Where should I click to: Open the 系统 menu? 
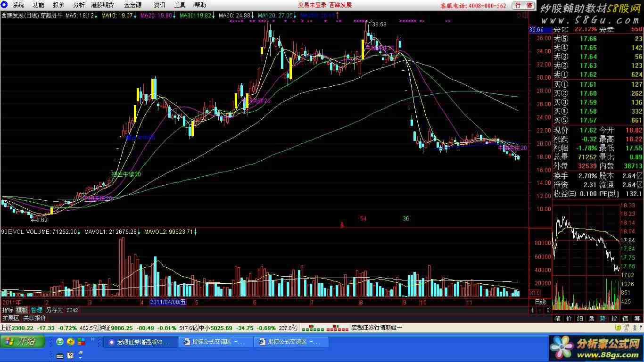coord(18,5)
